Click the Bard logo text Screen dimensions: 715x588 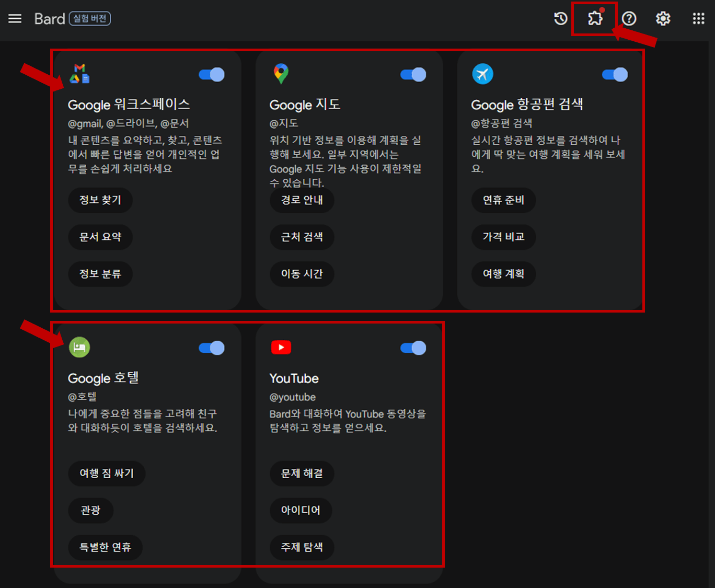[50, 19]
